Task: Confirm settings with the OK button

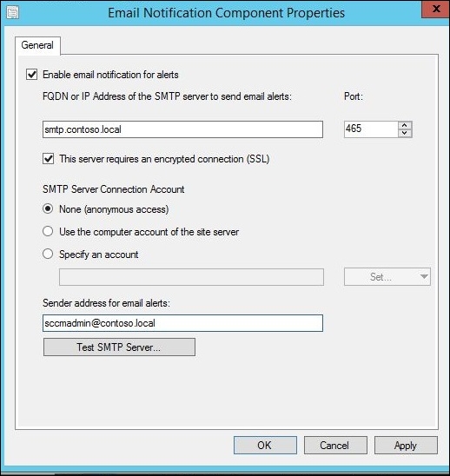Action: (265, 445)
